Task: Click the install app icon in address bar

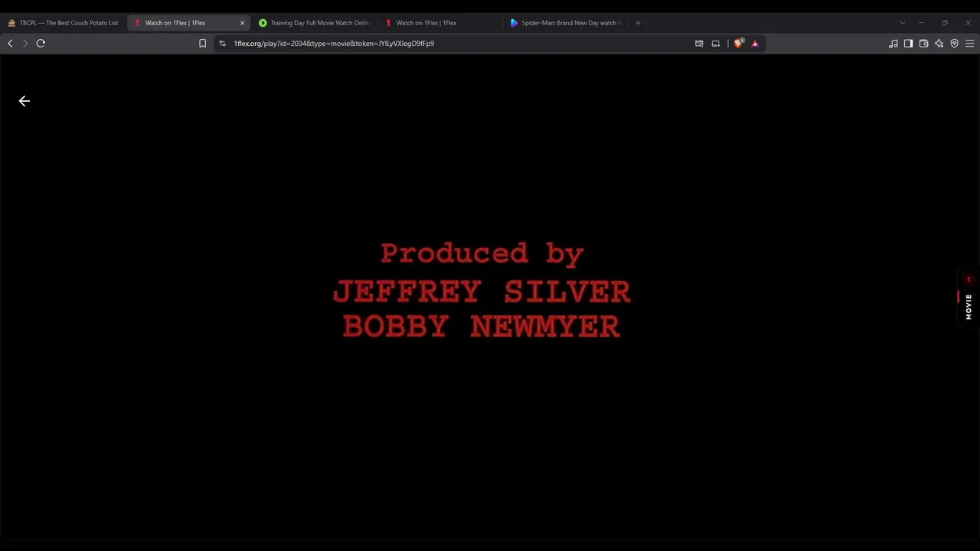Action: coord(716,44)
